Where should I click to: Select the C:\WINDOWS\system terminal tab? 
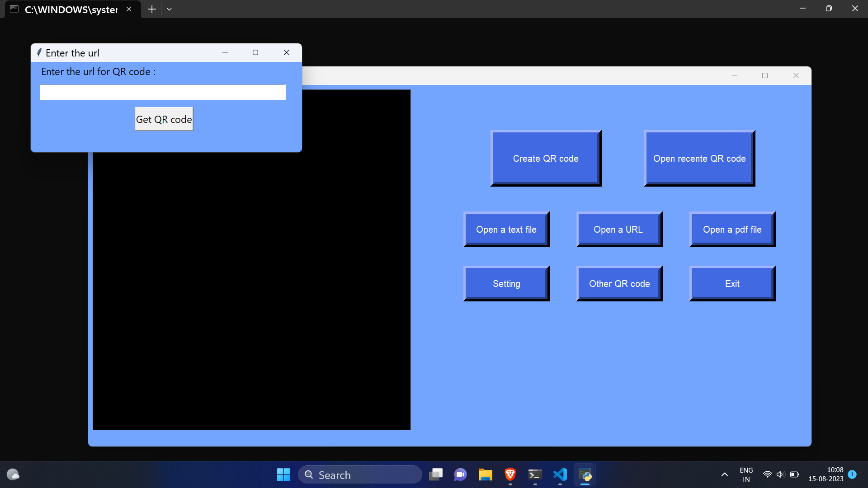click(x=70, y=9)
